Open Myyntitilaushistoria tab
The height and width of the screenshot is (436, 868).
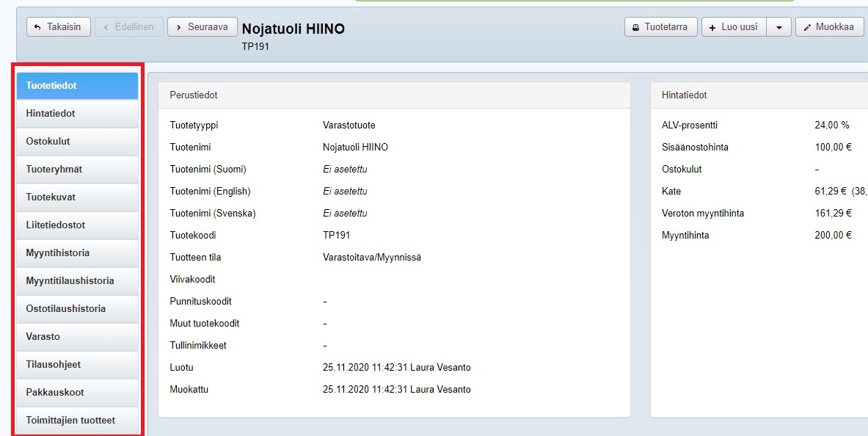78,281
